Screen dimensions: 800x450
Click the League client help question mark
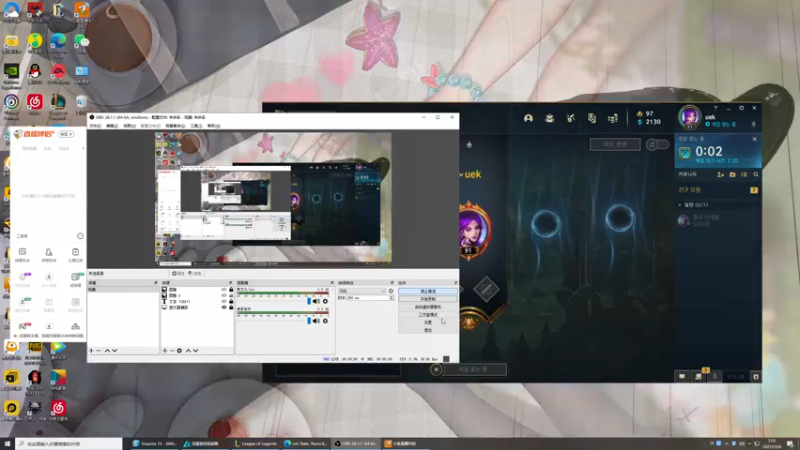coord(715,108)
